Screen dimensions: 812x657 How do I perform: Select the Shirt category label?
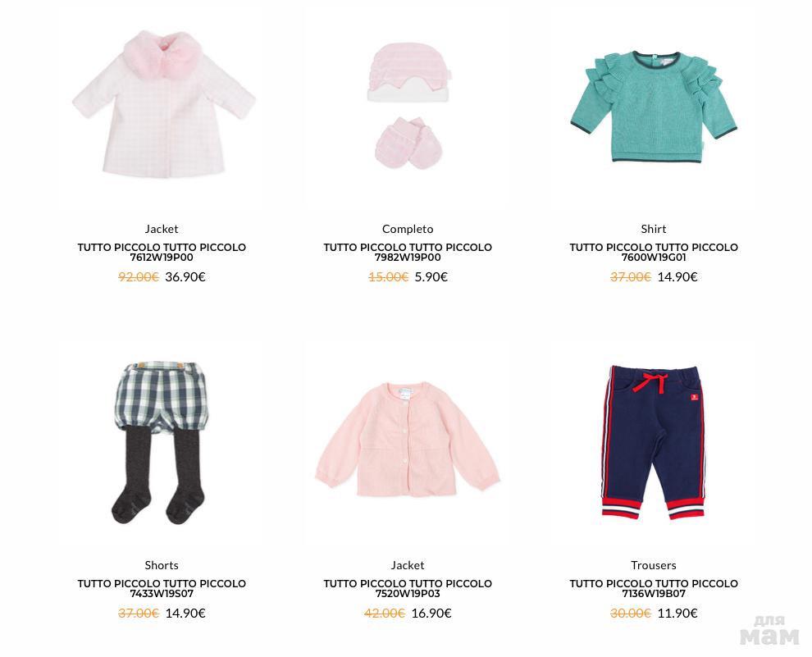coord(654,229)
